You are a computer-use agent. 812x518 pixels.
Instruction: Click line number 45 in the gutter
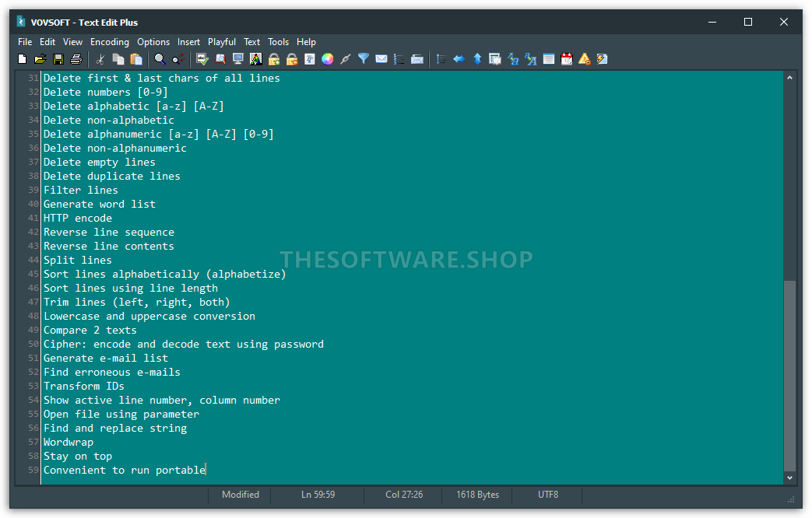click(33, 274)
